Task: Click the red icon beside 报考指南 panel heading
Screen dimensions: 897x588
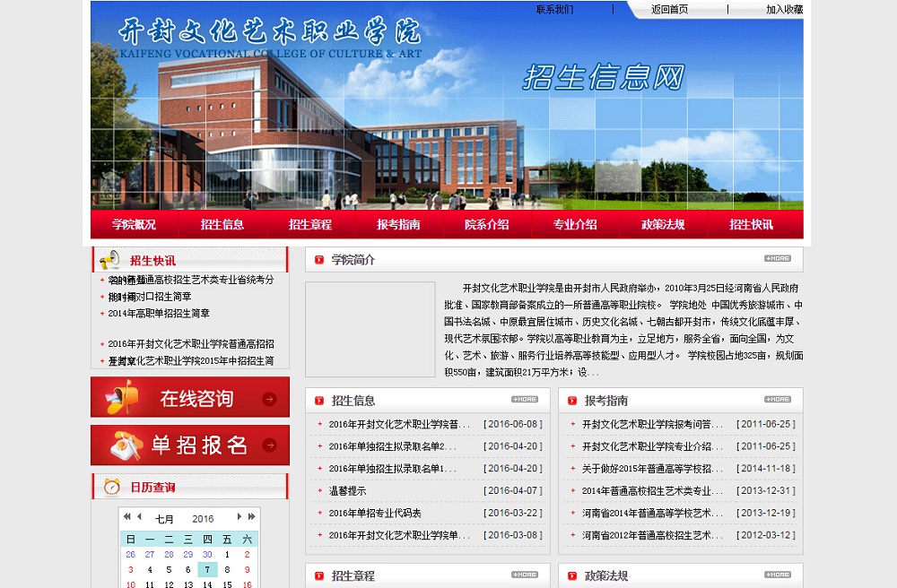Action: (572, 402)
